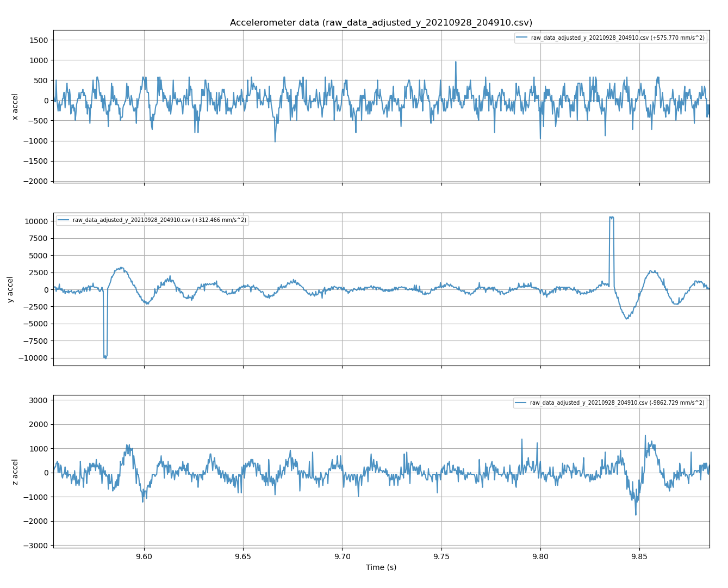The width and height of the screenshot is (728, 588).
Task: Click the tall peak near 9.755 in the x accel trace
Action: [x=455, y=63]
